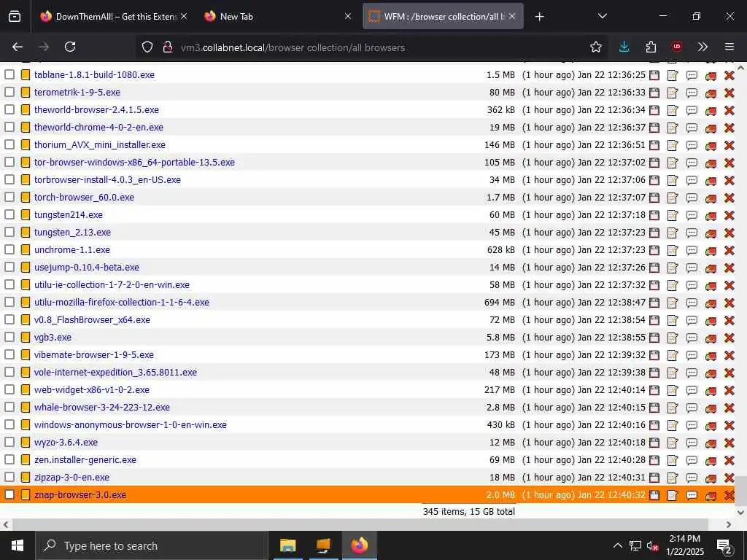Tick checkbox for znap-browser-3.0.exe
The height and width of the screenshot is (560, 747).
[x=9, y=495]
